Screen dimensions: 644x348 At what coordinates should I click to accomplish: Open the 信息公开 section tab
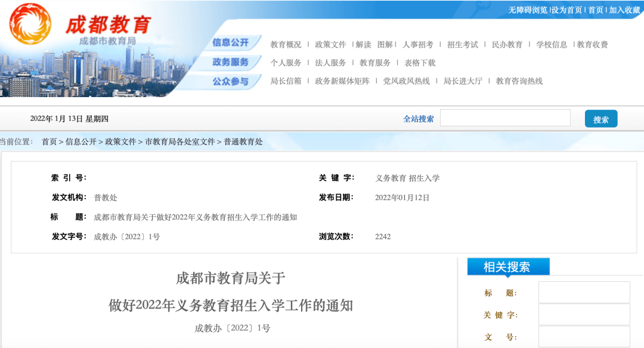231,43
